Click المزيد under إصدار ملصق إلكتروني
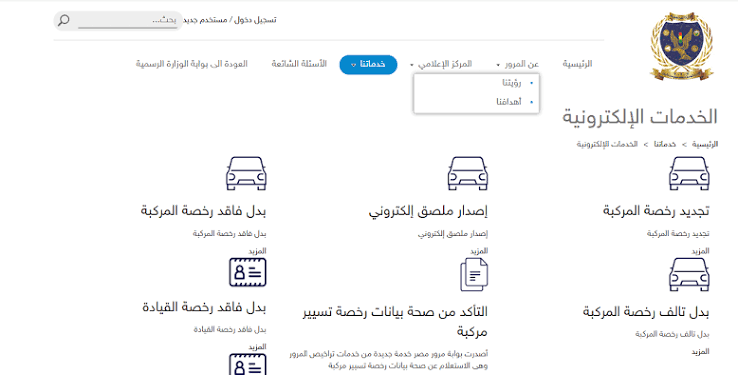Screen dimensions: 738x375 (x=479, y=251)
